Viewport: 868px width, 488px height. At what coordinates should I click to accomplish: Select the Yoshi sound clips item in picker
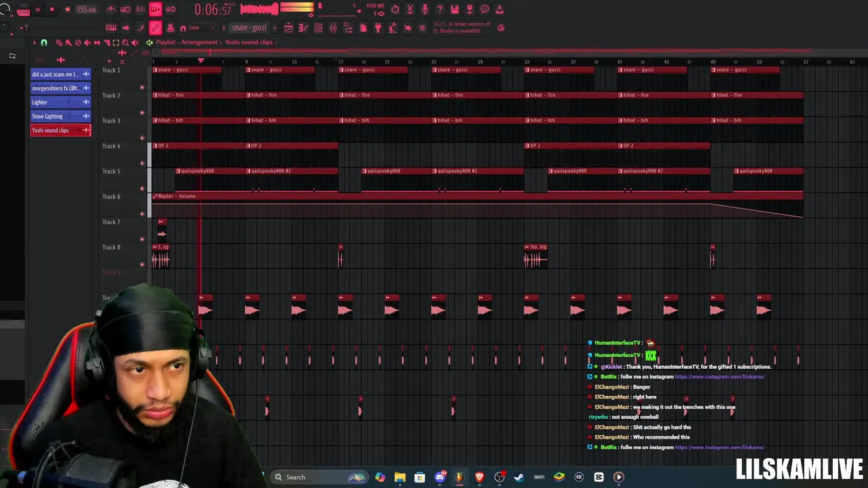click(x=60, y=130)
